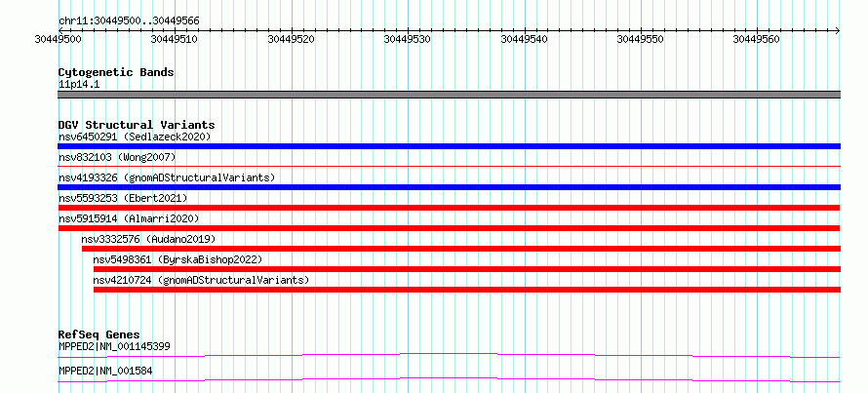
Task: Select the nsv832103 (Wong2007) thin red line
Action: (449, 166)
